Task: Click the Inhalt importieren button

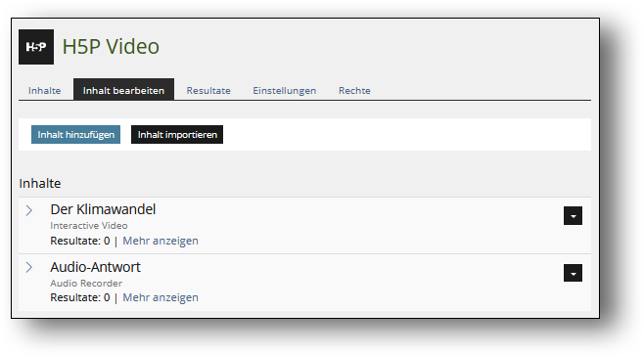Action: coord(177,135)
